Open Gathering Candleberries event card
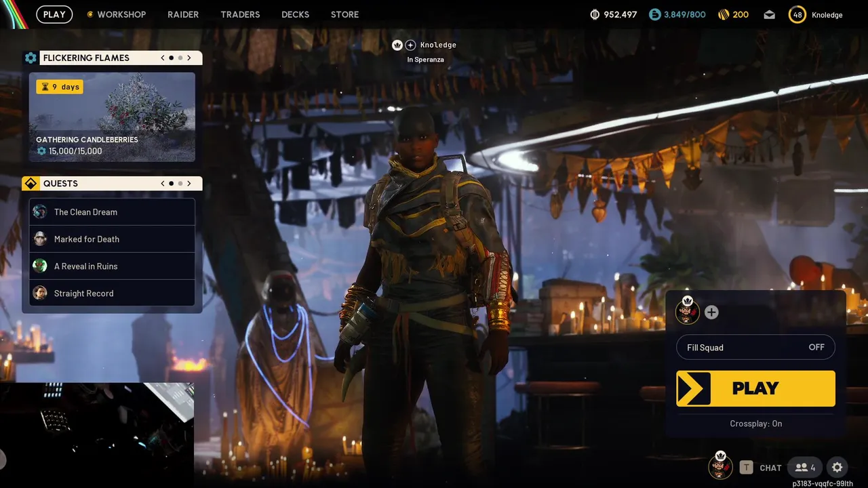Screen dimensions: 868x488 pos(112,117)
